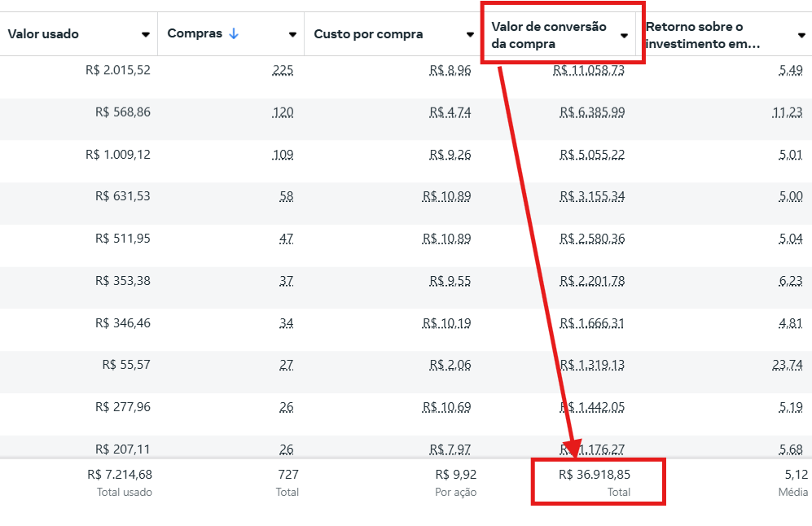Click the 5,12 average return summary
Image resolution: width=812 pixels, height=526 pixels.
(x=796, y=474)
